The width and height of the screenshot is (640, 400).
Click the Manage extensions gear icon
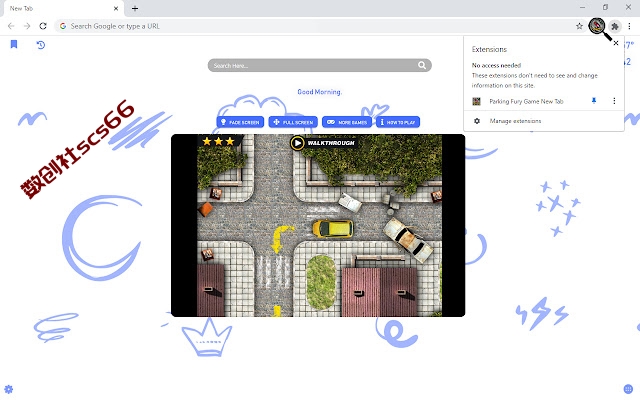[x=477, y=121]
